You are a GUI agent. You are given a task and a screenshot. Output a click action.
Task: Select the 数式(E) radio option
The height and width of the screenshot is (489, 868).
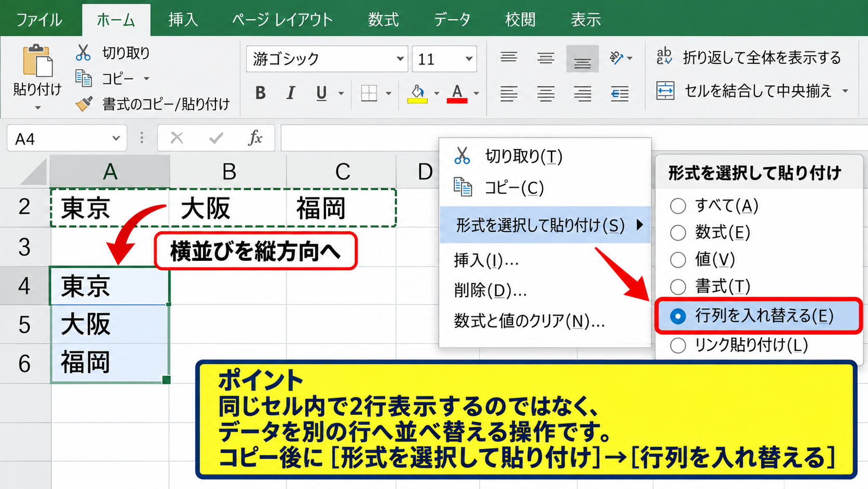coord(678,232)
